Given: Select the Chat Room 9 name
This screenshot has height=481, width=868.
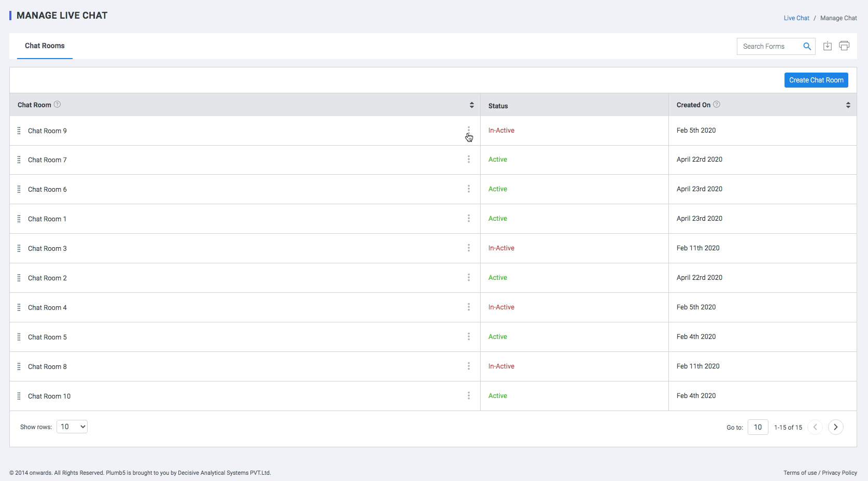Looking at the screenshot, I should point(47,131).
